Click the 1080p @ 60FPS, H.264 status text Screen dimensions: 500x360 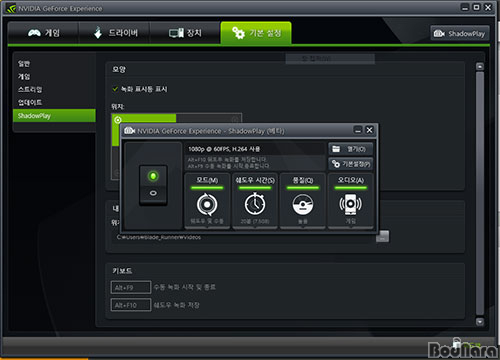click(224, 149)
